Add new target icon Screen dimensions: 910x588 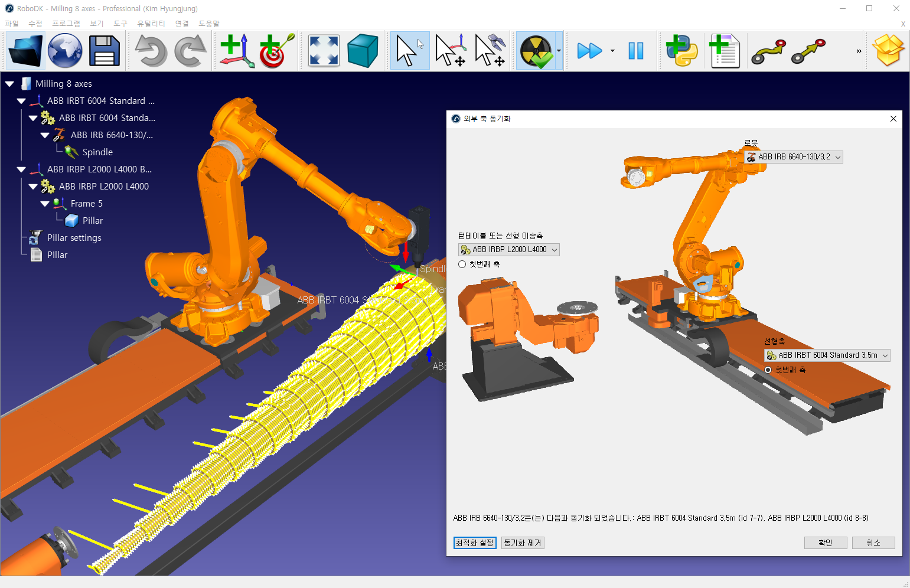tap(276, 51)
